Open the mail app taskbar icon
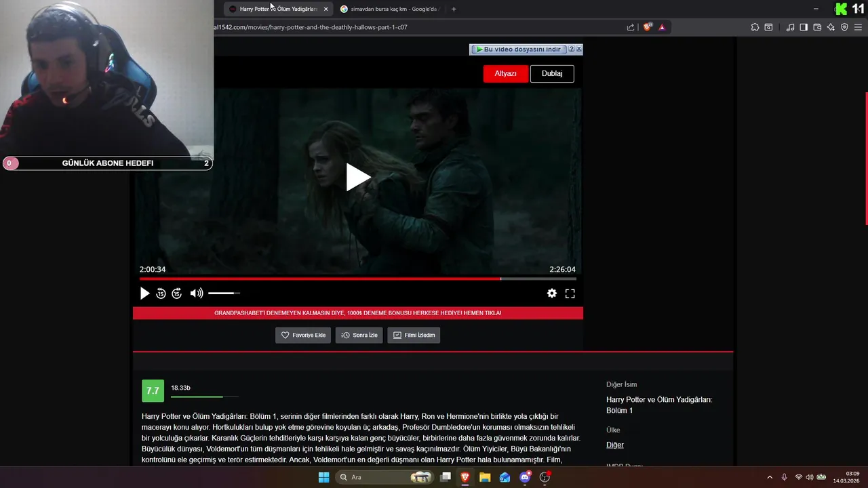868x488 pixels. (x=505, y=477)
